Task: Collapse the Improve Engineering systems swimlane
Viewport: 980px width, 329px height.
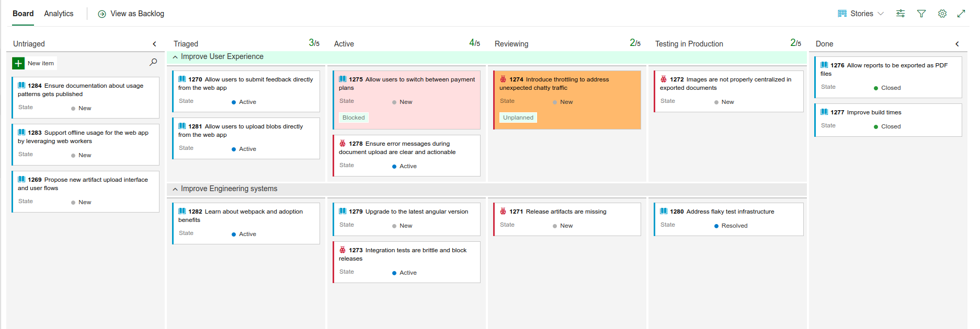Action: point(175,189)
